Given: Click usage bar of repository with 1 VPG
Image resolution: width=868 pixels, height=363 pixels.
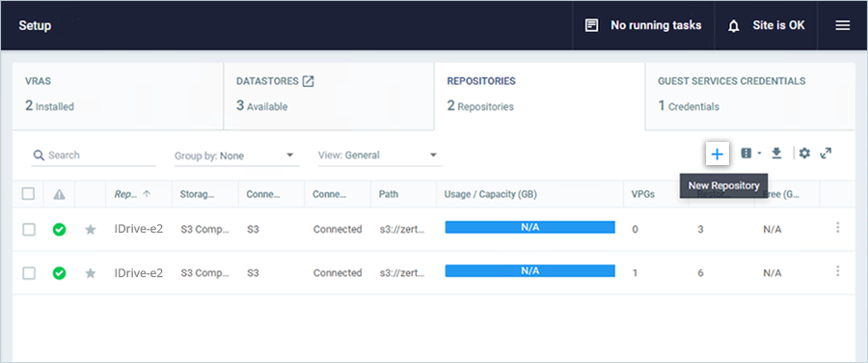Looking at the screenshot, I should (529, 271).
